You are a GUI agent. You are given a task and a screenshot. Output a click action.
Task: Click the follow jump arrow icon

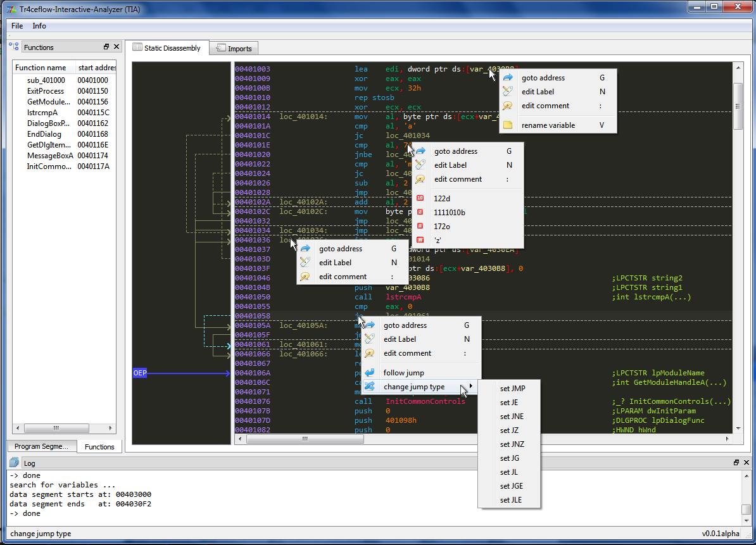(370, 372)
